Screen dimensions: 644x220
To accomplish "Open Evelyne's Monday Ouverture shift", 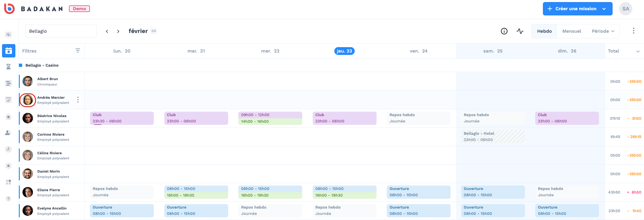I will click(x=122, y=211).
